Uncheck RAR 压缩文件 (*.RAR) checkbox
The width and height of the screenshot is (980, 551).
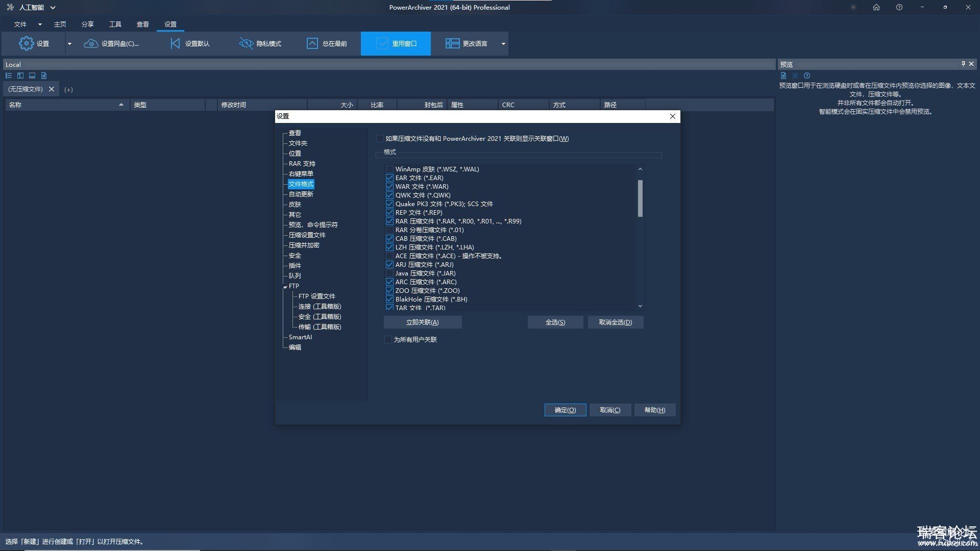(x=389, y=221)
